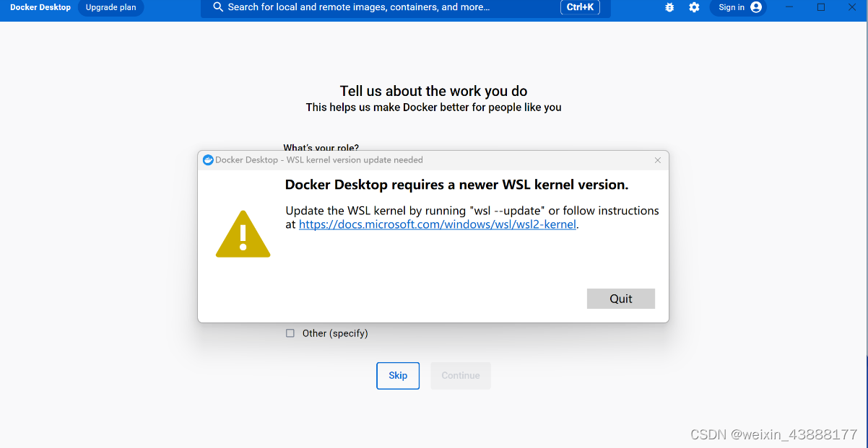The image size is (868, 448).
Task: Click the dialog text mentioning wsl --update
Action: 473,210
